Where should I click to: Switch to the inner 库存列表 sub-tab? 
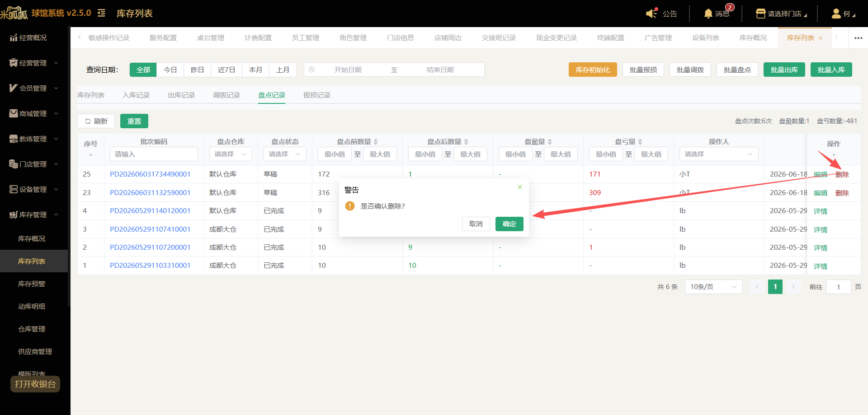point(91,95)
